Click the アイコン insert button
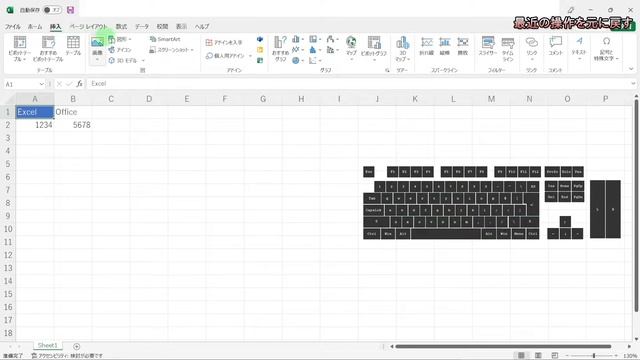 click(x=120, y=50)
